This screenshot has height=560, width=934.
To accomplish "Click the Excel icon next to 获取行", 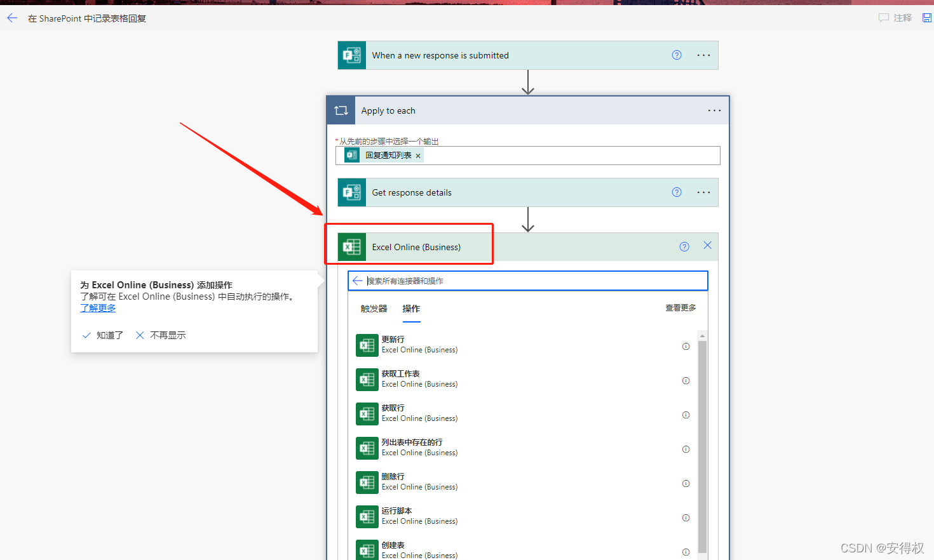I will pyautogui.click(x=367, y=414).
